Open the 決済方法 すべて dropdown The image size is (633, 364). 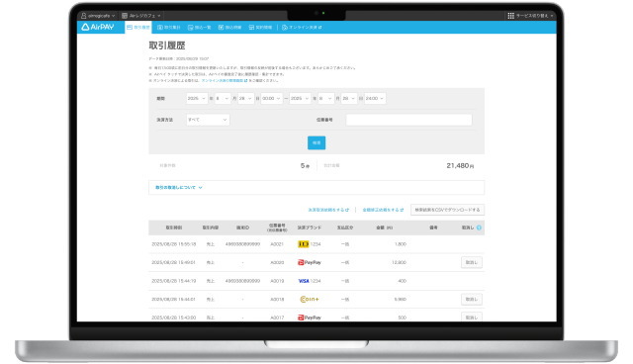click(208, 120)
